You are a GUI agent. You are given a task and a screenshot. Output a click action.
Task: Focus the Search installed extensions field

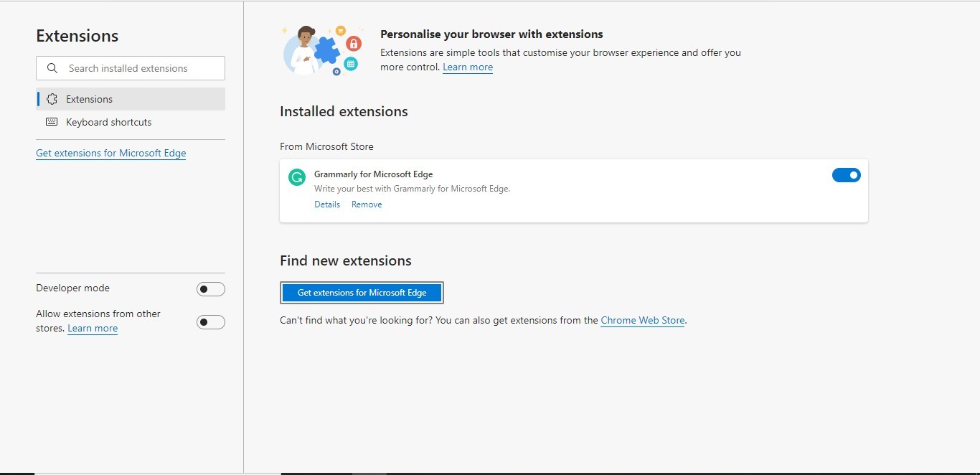131,68
